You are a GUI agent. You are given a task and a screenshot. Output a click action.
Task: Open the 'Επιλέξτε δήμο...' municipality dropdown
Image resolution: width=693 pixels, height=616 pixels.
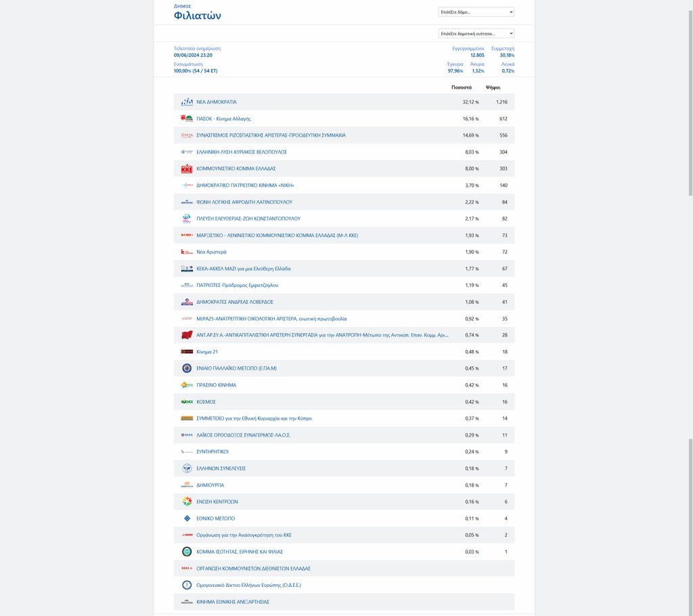pyautogui.click(x=476, y=12)
